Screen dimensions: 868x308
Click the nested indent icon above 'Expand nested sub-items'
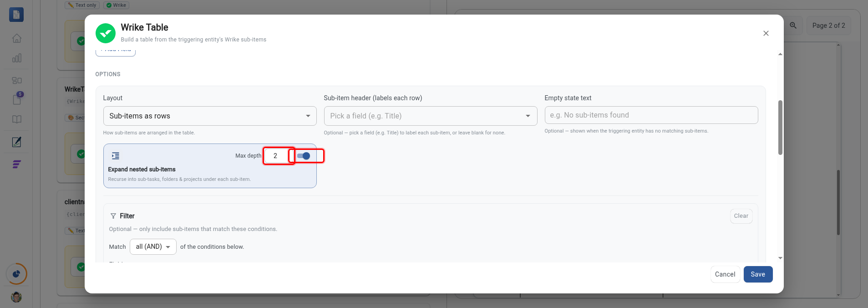pos(116,156)
